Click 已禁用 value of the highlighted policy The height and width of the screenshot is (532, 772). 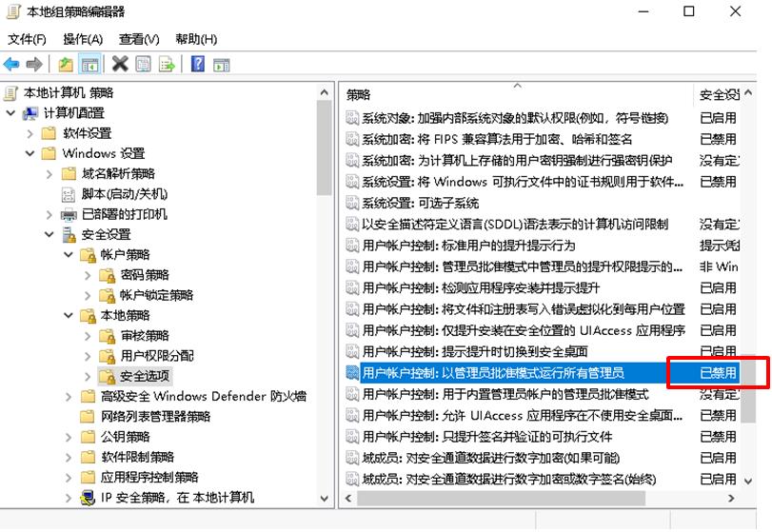pyautogui.click(x=718, y=373)
